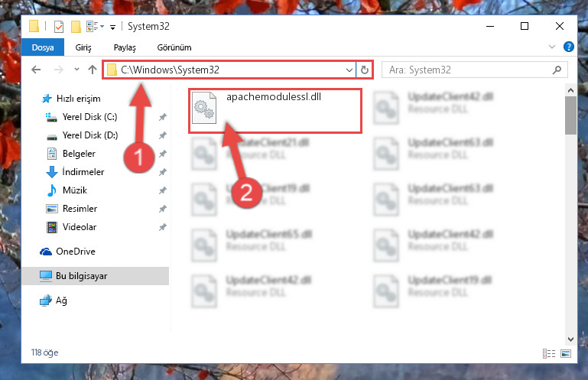Refresh the System32 folder view
Viewport: 588px width, 380px height.
(x=364, y=70)
